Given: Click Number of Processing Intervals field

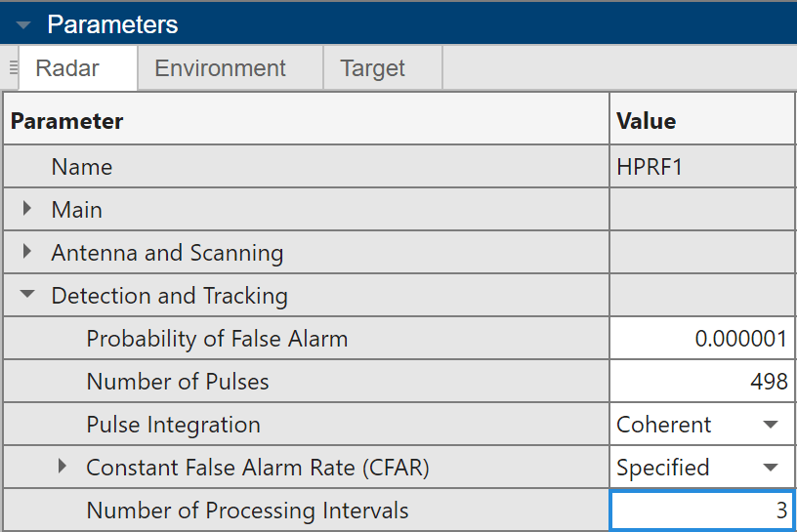Looking at the screenshot, I should click(701, 511).
